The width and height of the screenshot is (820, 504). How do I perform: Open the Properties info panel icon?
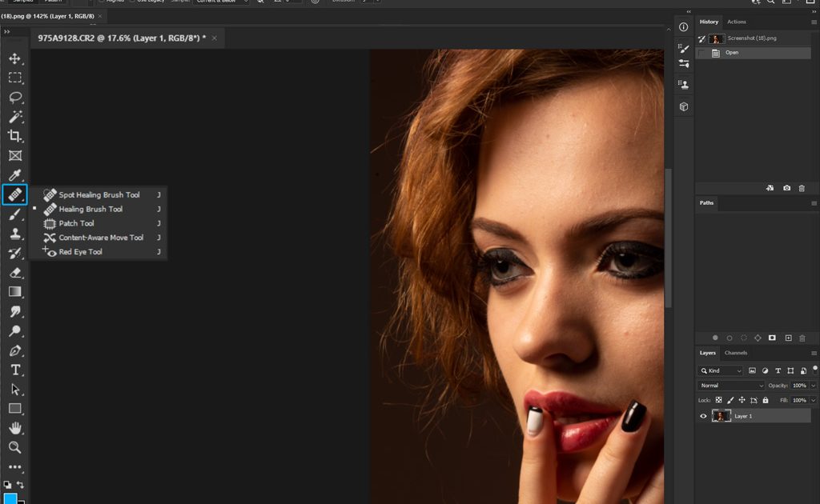coord(684,27)
